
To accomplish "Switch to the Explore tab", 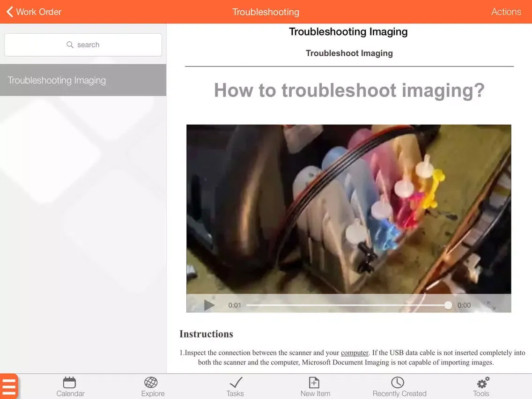I will (153, 387).
